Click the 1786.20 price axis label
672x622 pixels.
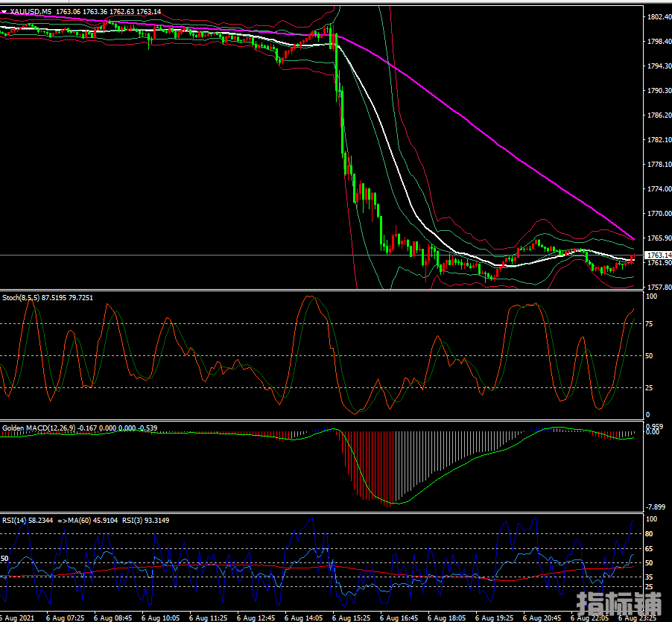659,115
